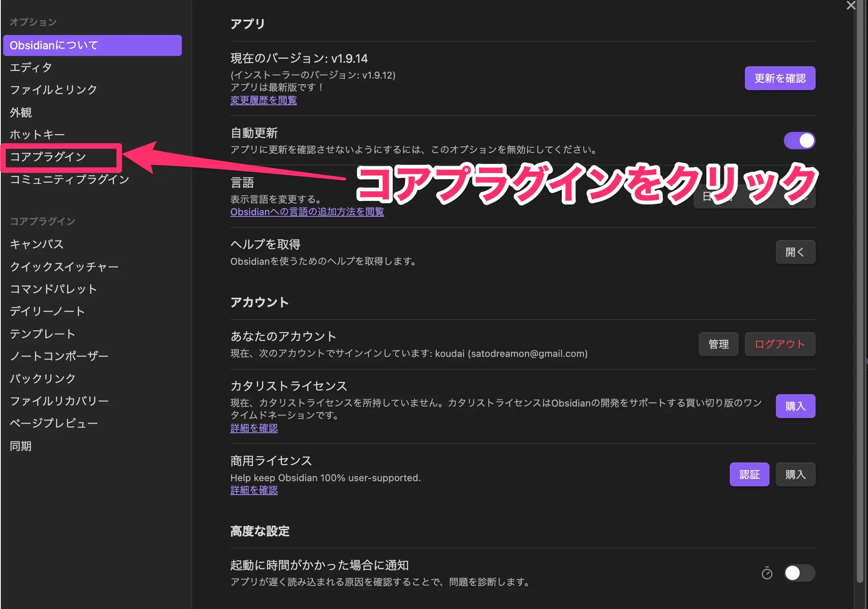Open 詳細を確認 link under 商用ライセンス
Viewport: 868px width, 609px height.
point(254,490)
